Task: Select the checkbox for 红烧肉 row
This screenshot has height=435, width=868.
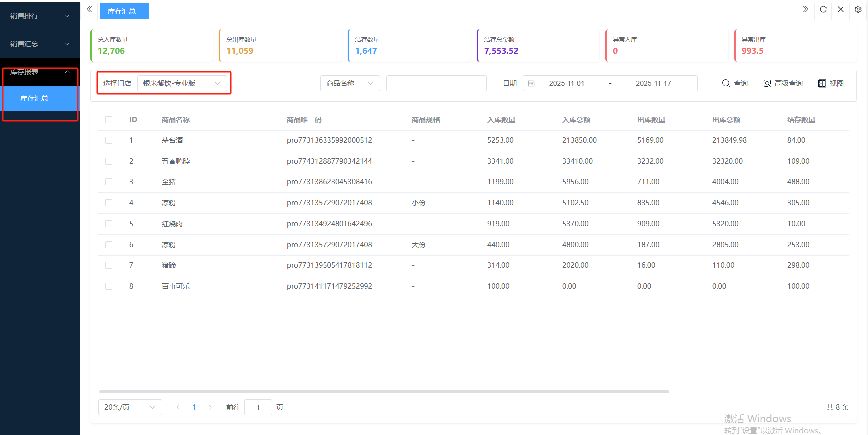Action: (109, 224)
